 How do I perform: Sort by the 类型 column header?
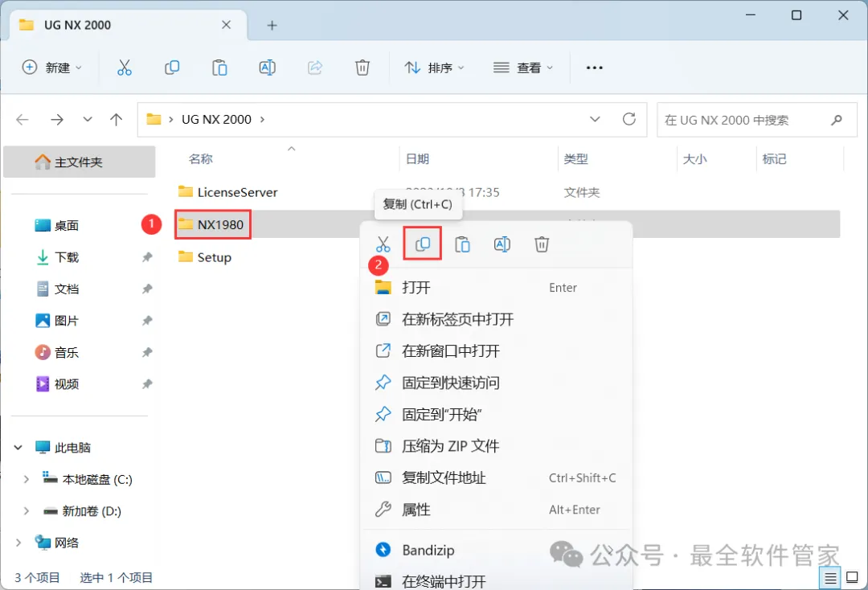click(575, 159)
